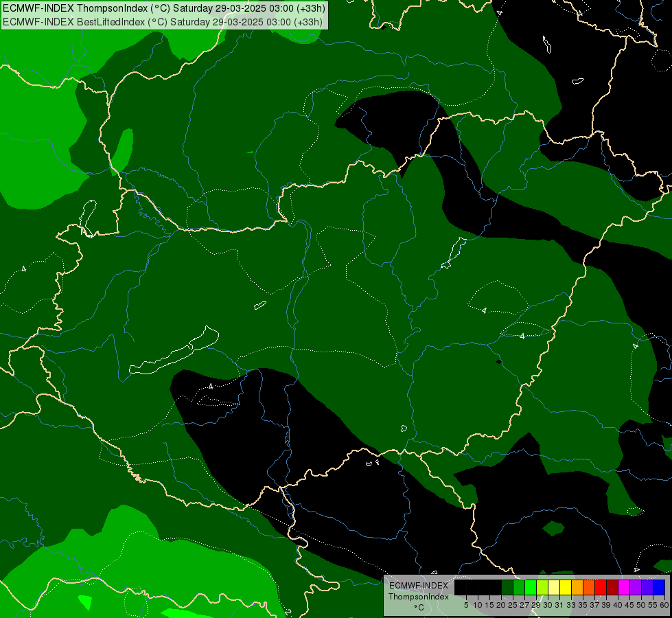672x618 pixels.
Task: Click the legend tick value 50
Action: tap(640, 605)
